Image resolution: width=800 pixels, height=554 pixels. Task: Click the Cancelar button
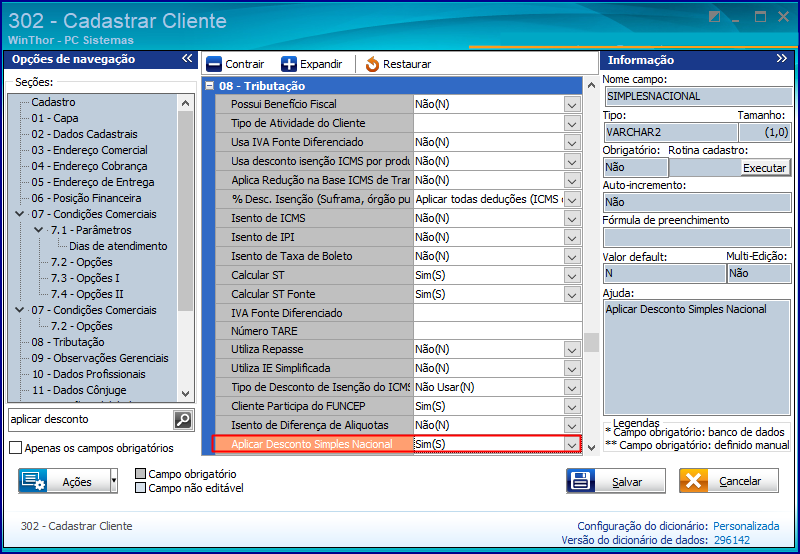click(729, 481)
